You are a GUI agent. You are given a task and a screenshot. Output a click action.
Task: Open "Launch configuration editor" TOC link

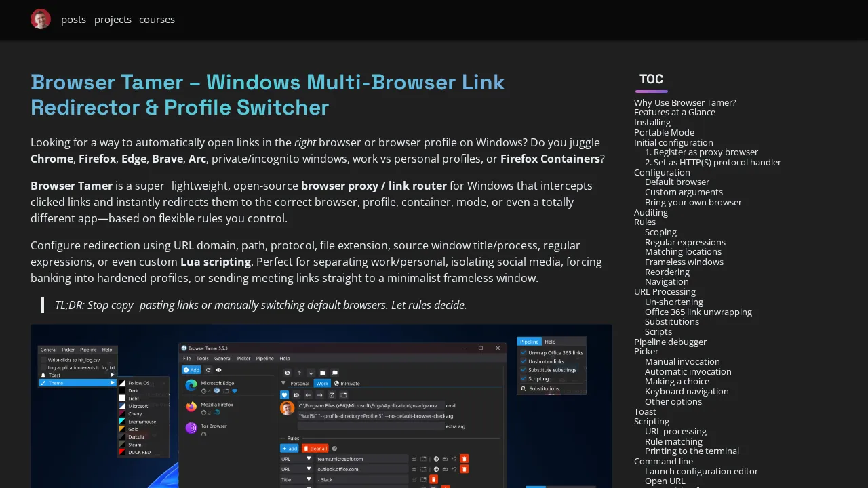click(701, 472)
